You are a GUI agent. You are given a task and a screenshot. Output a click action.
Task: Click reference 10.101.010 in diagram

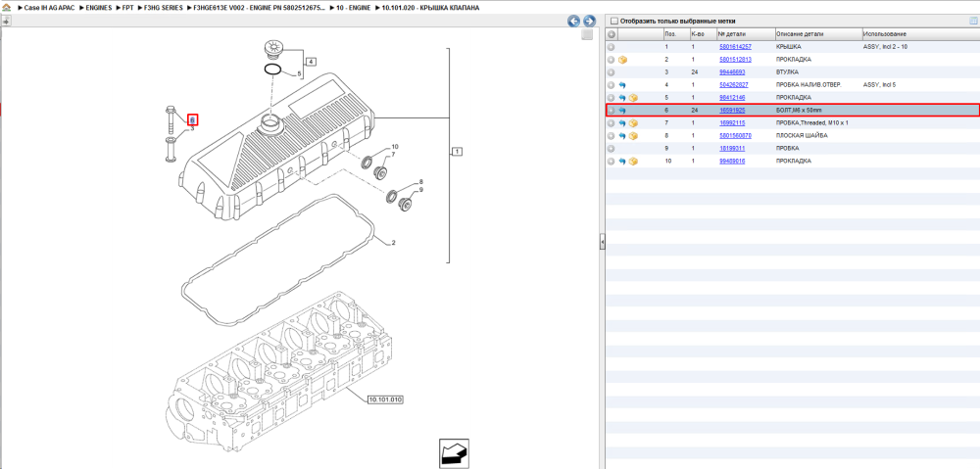[385, 399]
